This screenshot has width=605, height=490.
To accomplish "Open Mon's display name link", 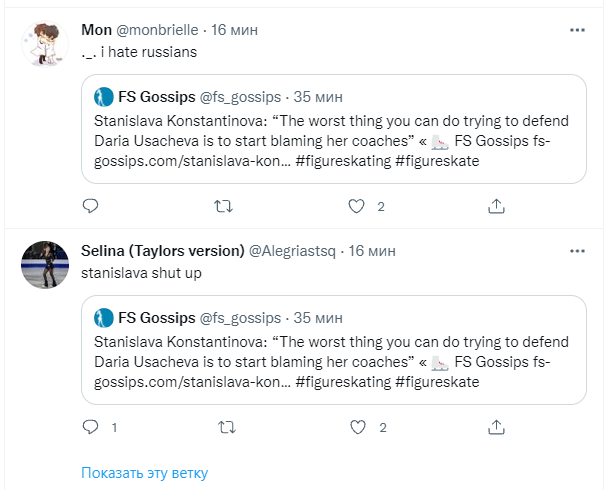I will click(x=96, y=30).
